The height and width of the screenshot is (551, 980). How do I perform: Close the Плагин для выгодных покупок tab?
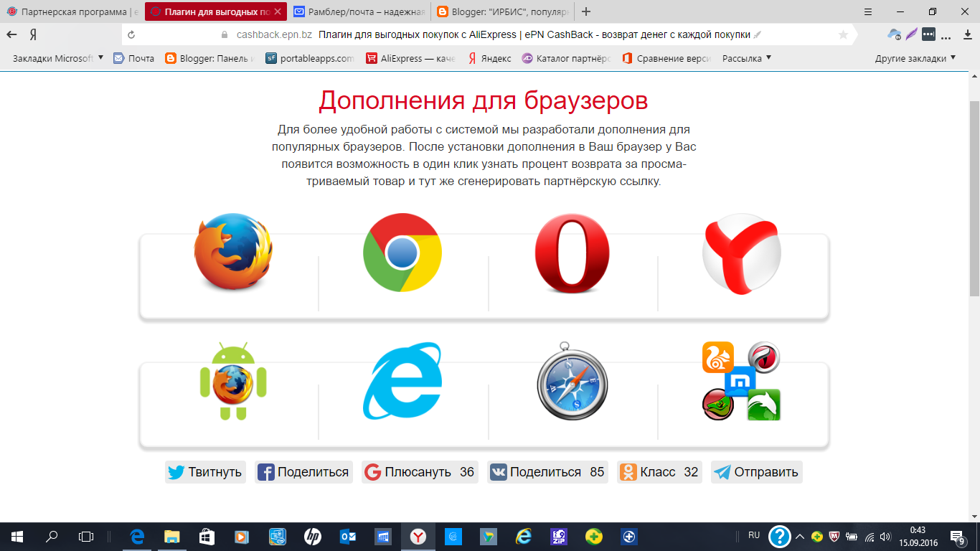(278, 11)
